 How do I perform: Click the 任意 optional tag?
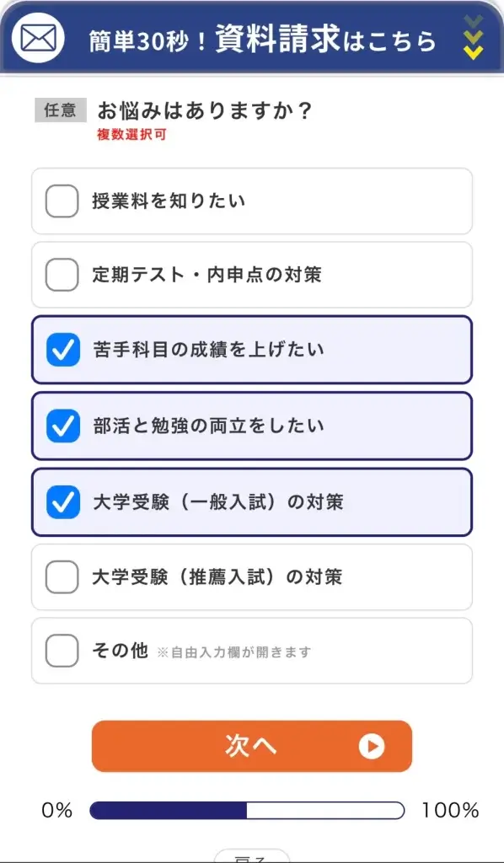[x=61, y=110]
